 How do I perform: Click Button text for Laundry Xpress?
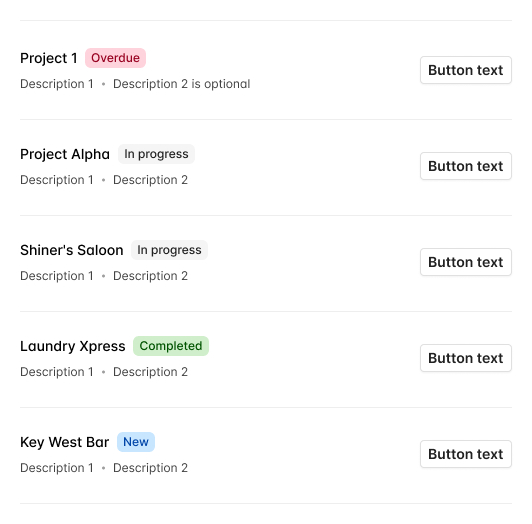(466, 358)
